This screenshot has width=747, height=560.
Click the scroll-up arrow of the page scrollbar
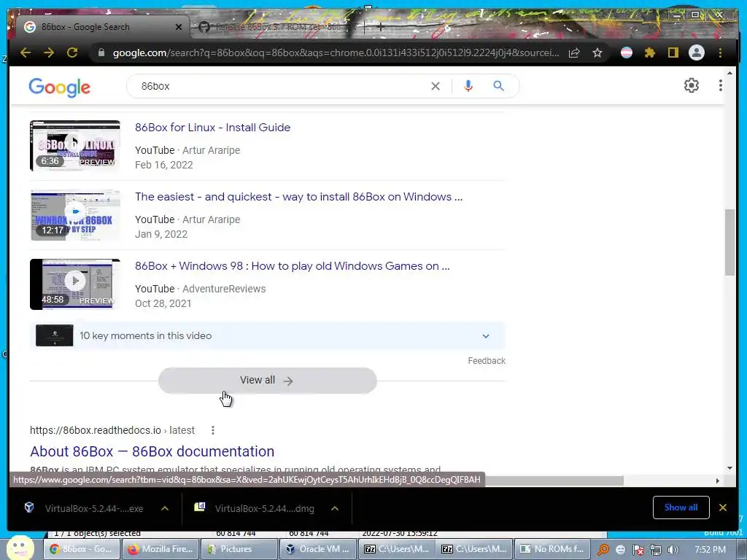729,73
